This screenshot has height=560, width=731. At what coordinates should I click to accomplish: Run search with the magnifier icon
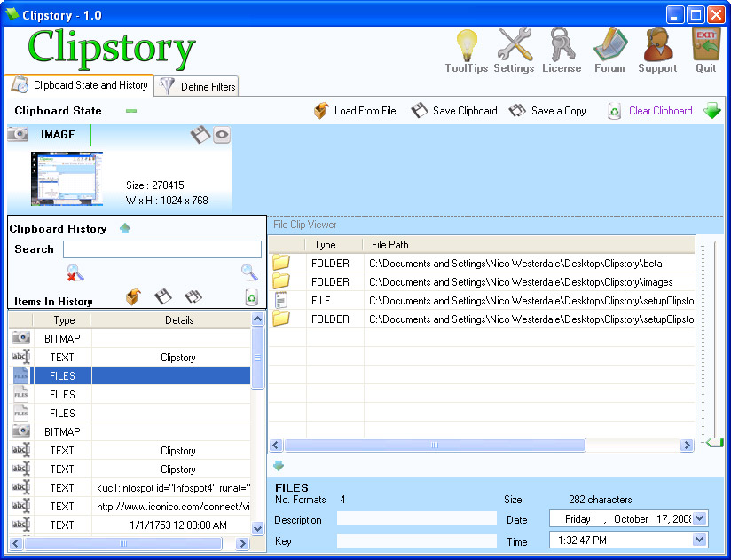tap(249, 272)
